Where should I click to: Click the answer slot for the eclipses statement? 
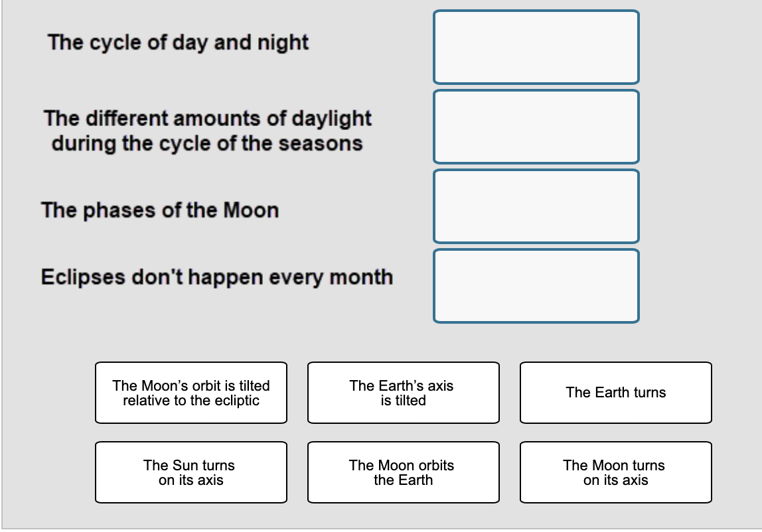pyautogui.click(x=536, y=286)
